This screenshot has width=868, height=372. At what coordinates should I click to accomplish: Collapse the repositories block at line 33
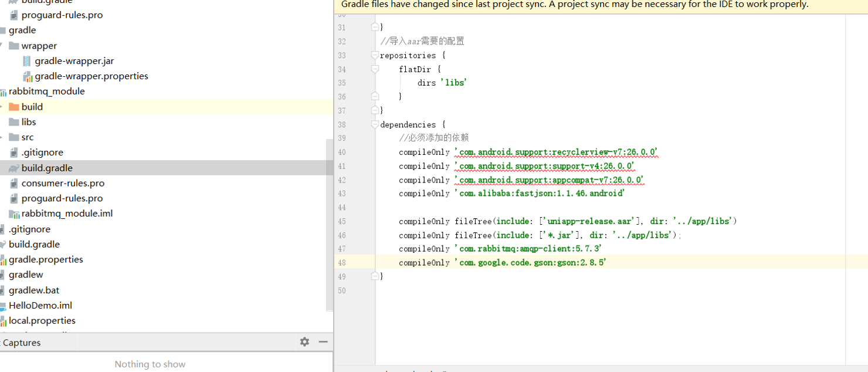coord(375,55)
